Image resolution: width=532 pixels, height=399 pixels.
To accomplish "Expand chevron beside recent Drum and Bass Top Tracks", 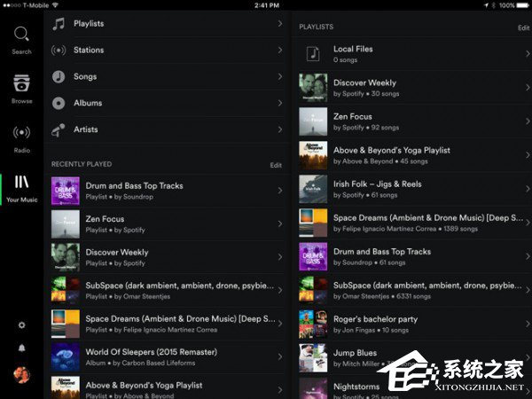I will click(280, 191).
